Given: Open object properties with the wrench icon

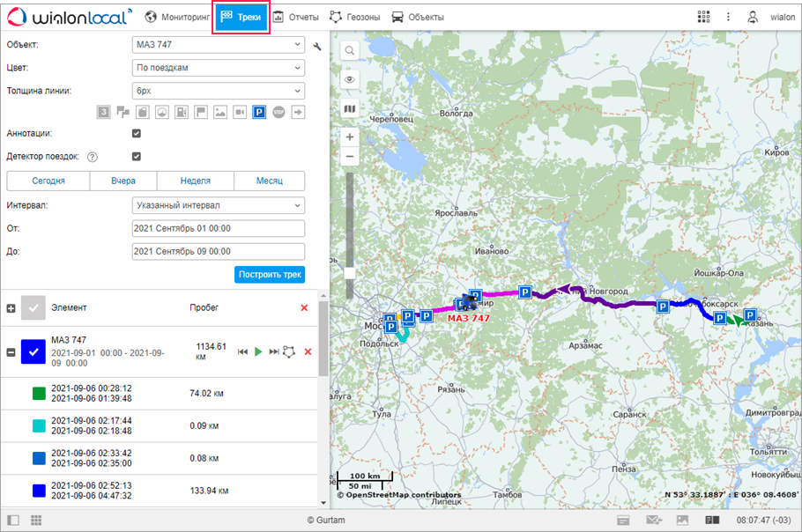Looking at the screenshot, I should (x=317, y=45).
